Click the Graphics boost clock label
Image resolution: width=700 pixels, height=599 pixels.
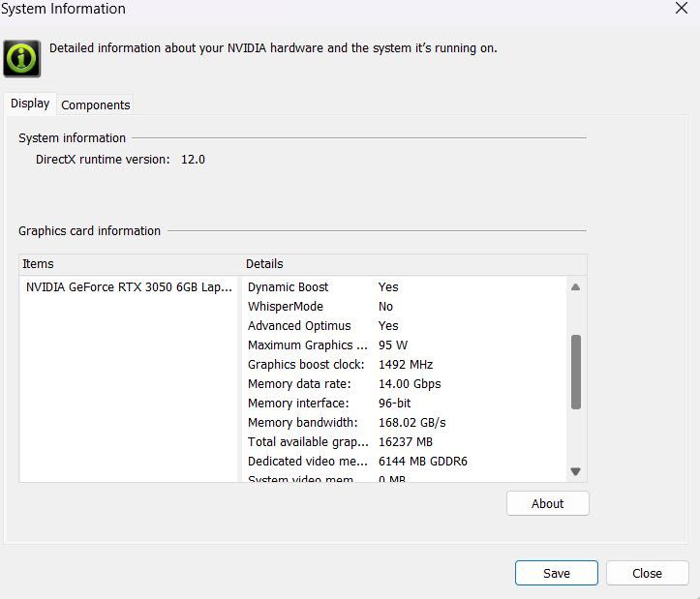(306, 365)
